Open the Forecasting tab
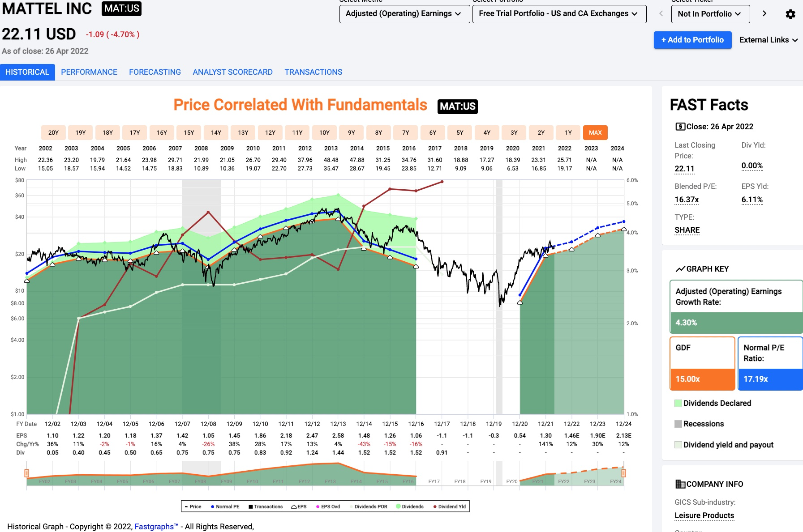Viewport: 803px width, 532px height. click(x=155, y=72)
